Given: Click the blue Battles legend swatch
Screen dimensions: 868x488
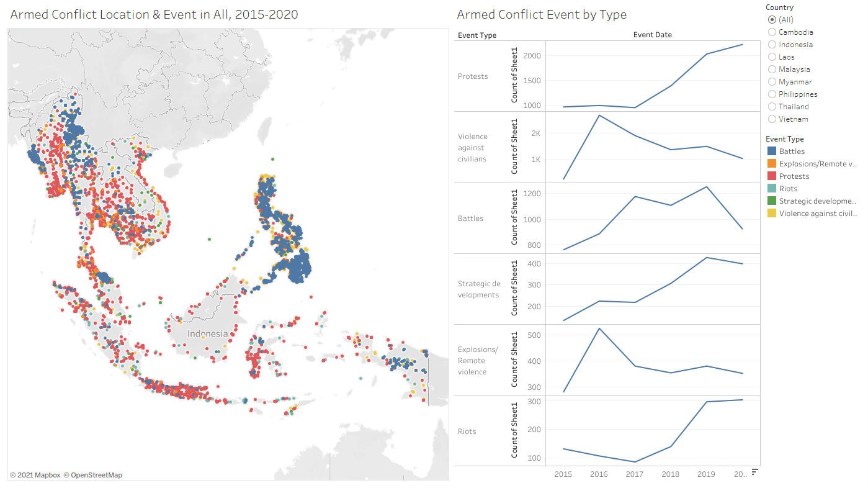Looking at the screenshot, I should coord(772,151).
